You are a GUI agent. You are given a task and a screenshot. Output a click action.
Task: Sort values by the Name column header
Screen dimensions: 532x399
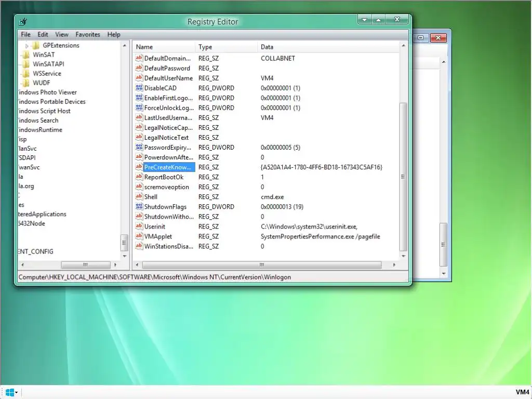[x=164, y=47]
